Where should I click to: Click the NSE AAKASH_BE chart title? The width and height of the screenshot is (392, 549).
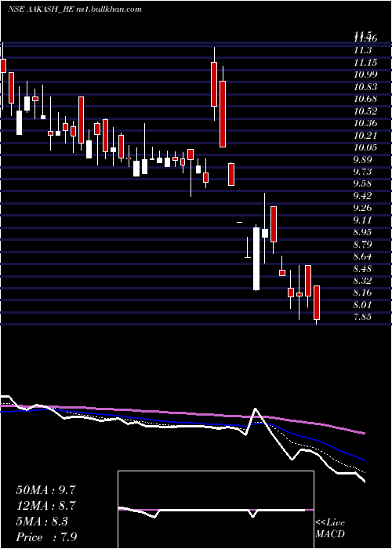41,9
